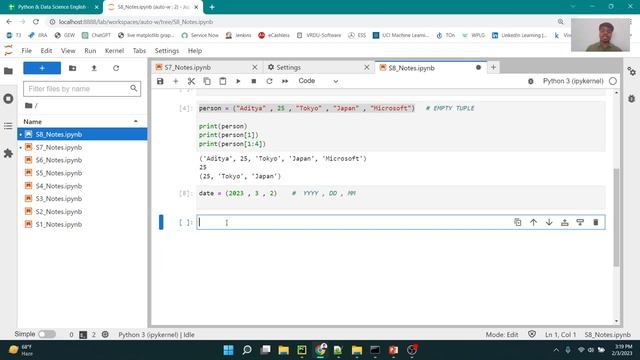Click the Filter files by name field
The width and height of the screenshot is (640, 360).
(82, 89)
